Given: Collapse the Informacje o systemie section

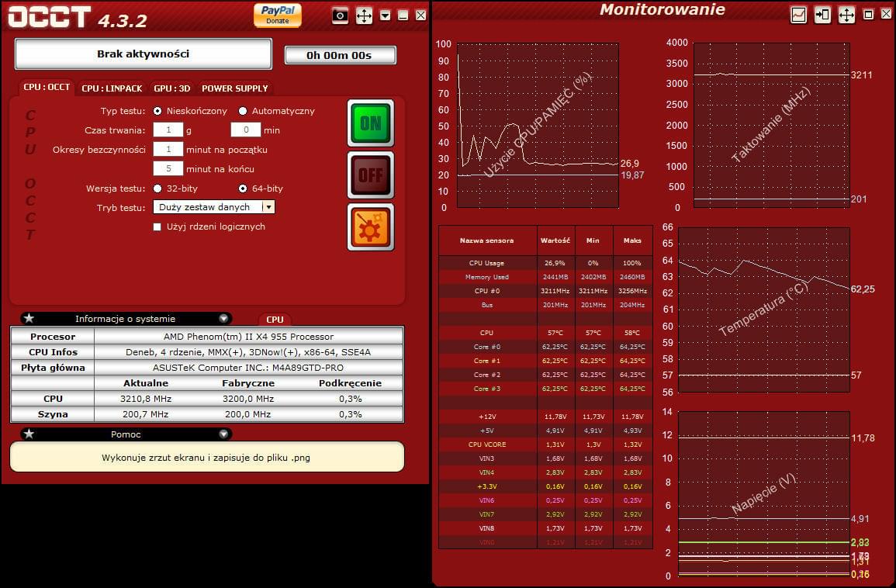Looking at the screenshot, I should pyautogui.click(x=223, y=318).
